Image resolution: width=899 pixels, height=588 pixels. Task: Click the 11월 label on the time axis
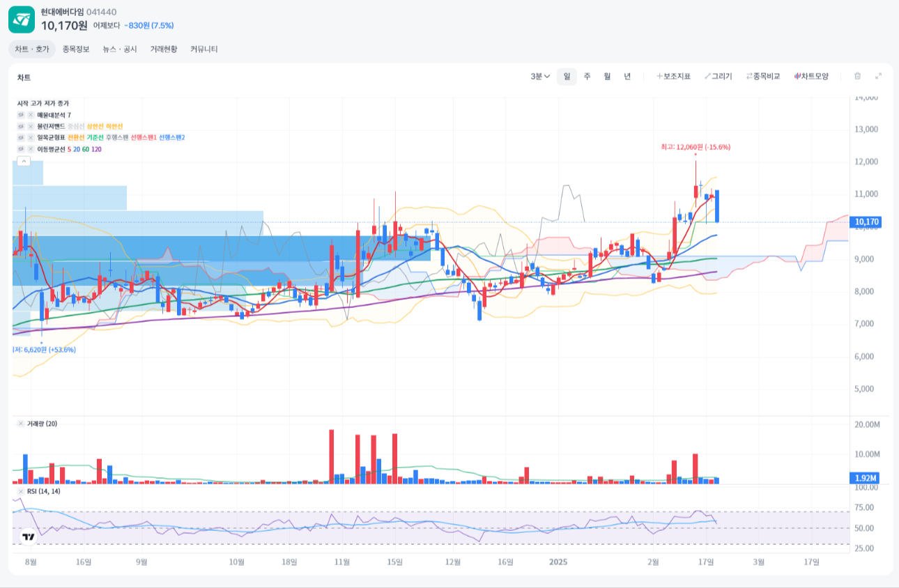[x=341, y=562]
